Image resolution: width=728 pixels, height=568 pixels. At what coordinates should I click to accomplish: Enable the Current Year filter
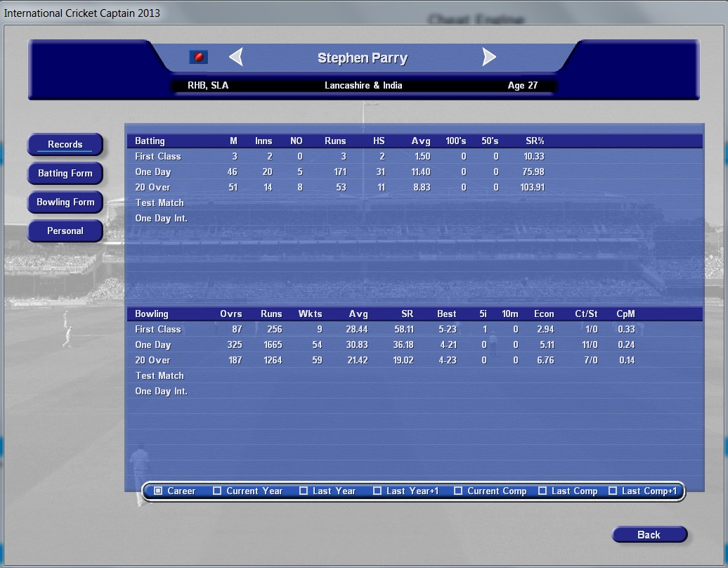tap(217, 491)
